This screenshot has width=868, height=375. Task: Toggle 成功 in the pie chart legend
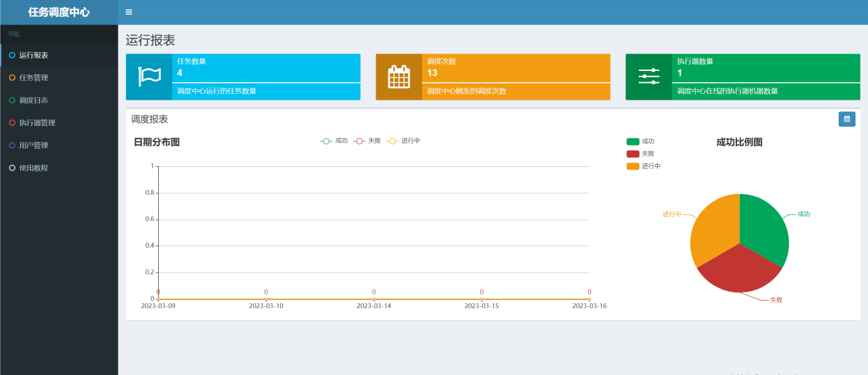click(x=640, y=141)
